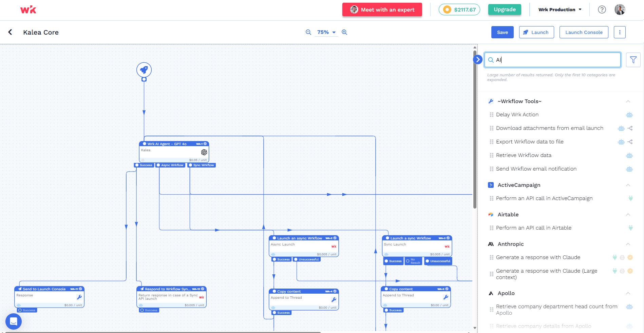Open the help question mark icon
This screenshot has height=333, width=644.
(x=602, y=9)
